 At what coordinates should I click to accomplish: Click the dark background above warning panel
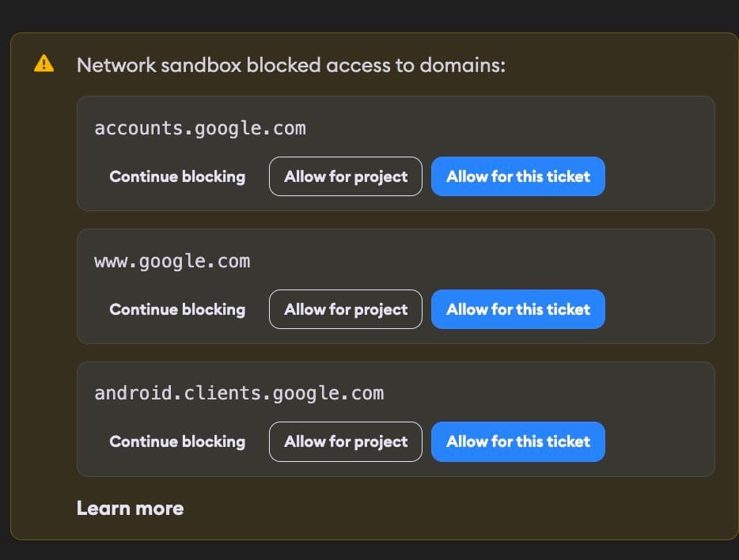[369, 15]
